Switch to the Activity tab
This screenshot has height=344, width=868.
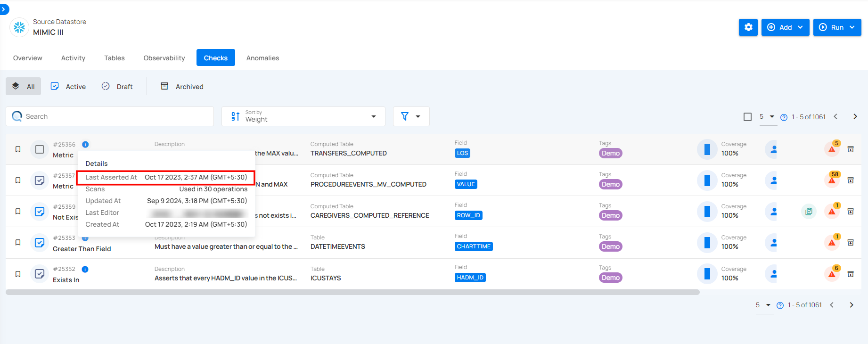(73, 58)
